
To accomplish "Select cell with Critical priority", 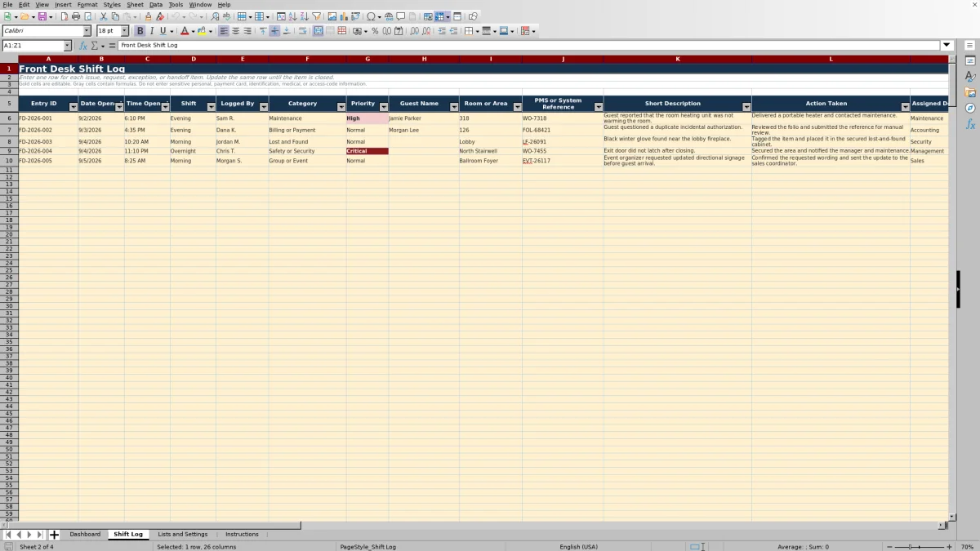I will click(x=367, y=151).
